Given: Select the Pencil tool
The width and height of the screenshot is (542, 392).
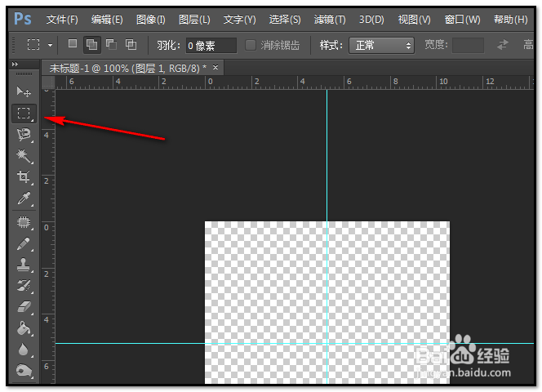Looking at the screenshot, I should 24,243.
